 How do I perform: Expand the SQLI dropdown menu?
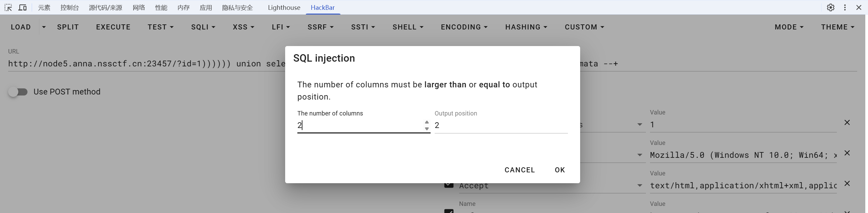click(203, 27)
